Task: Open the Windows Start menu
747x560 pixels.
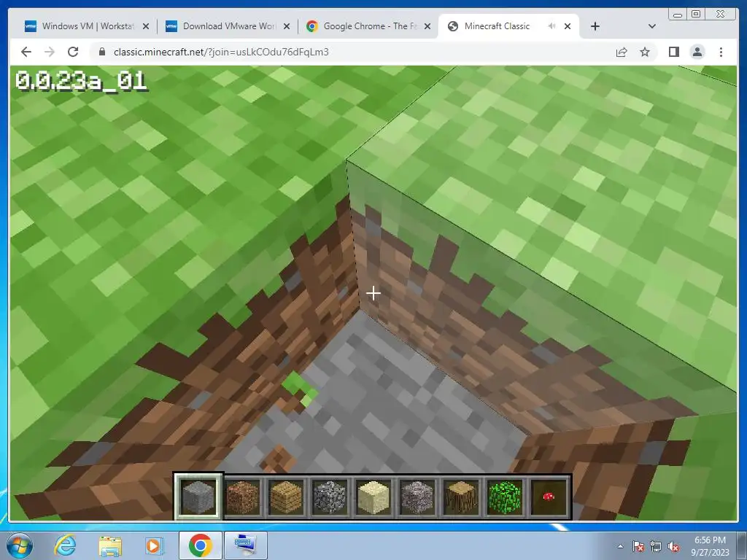Action: [19, 545]
